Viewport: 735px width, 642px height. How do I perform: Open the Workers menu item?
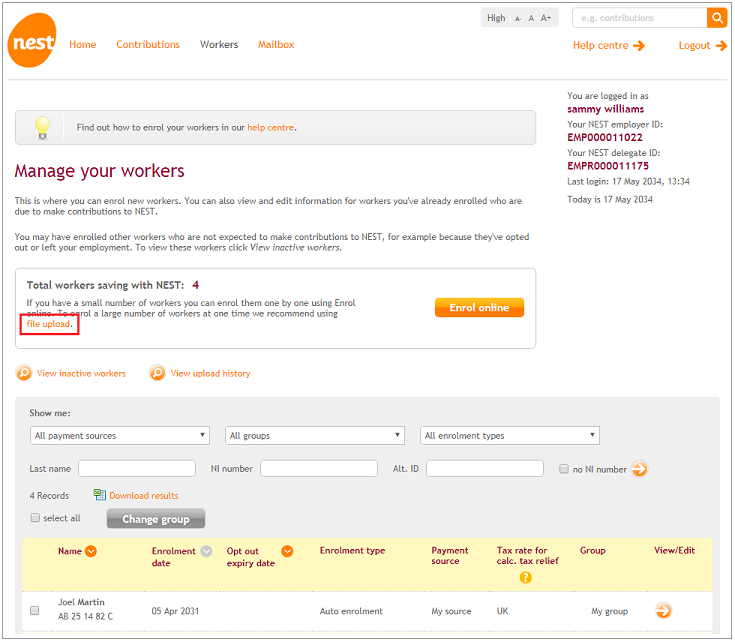tap(219, 45)
